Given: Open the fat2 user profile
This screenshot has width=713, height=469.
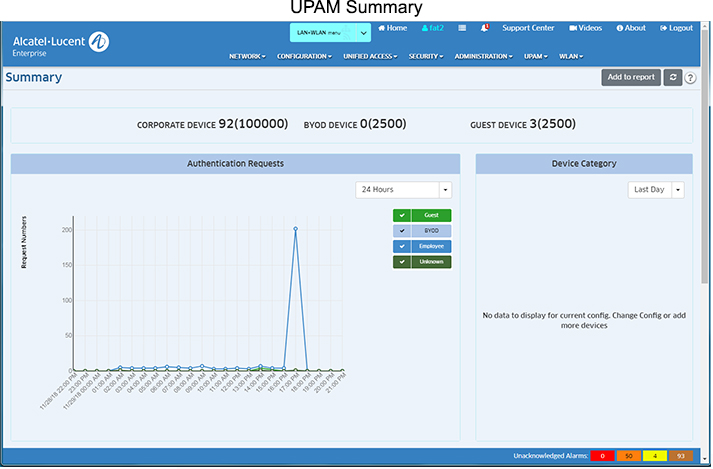Looking at the screenshot, I should [x=432, y=28].
